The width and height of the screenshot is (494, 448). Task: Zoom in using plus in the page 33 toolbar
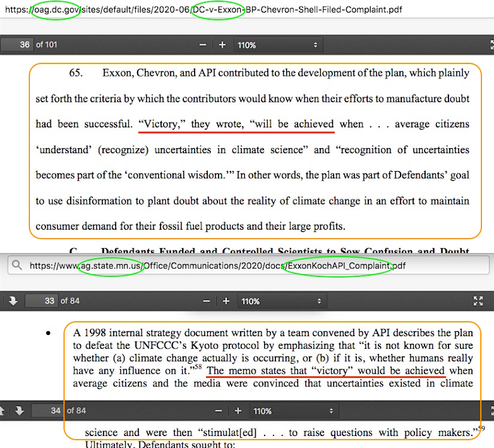226,301
